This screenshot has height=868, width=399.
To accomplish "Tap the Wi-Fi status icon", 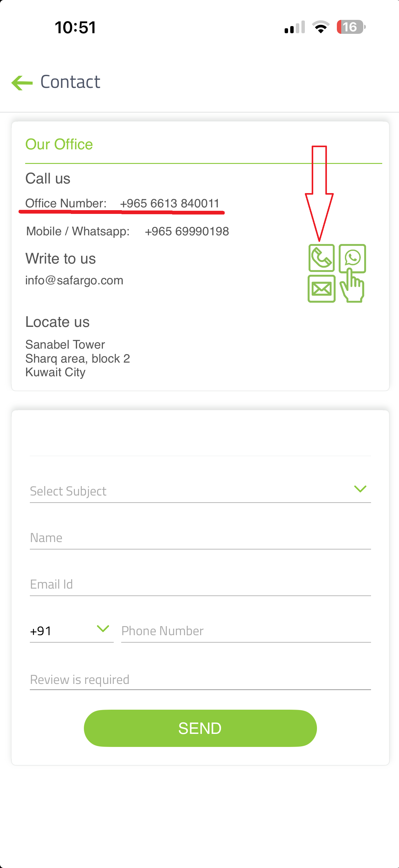I will click(320, 27).
